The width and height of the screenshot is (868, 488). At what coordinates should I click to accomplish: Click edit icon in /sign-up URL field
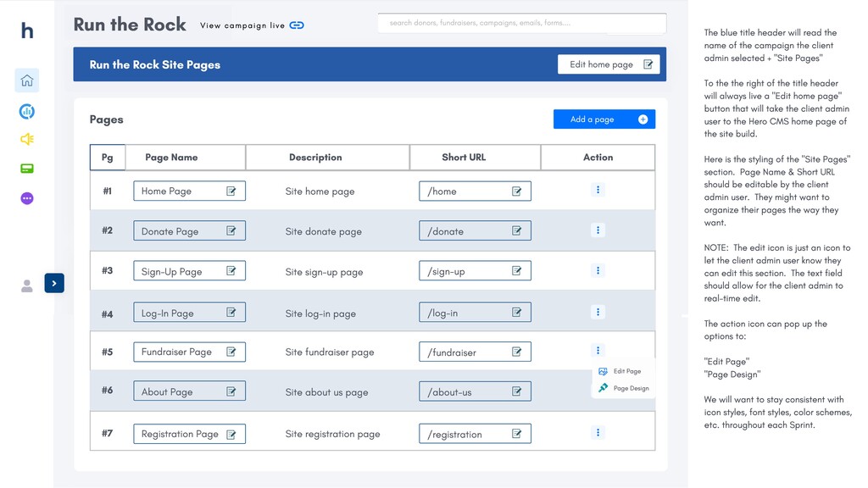[x=516, y=270]
